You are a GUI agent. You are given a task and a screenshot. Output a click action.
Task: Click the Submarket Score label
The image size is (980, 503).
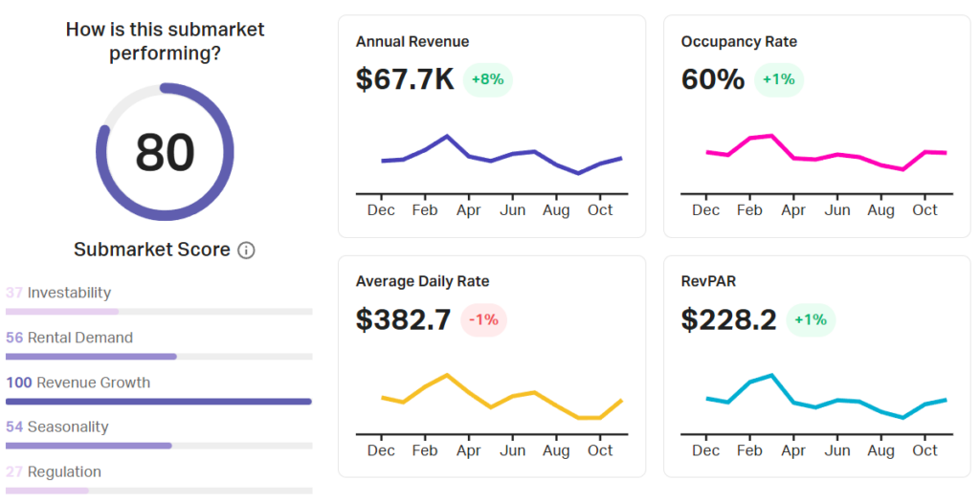(151, 250)
